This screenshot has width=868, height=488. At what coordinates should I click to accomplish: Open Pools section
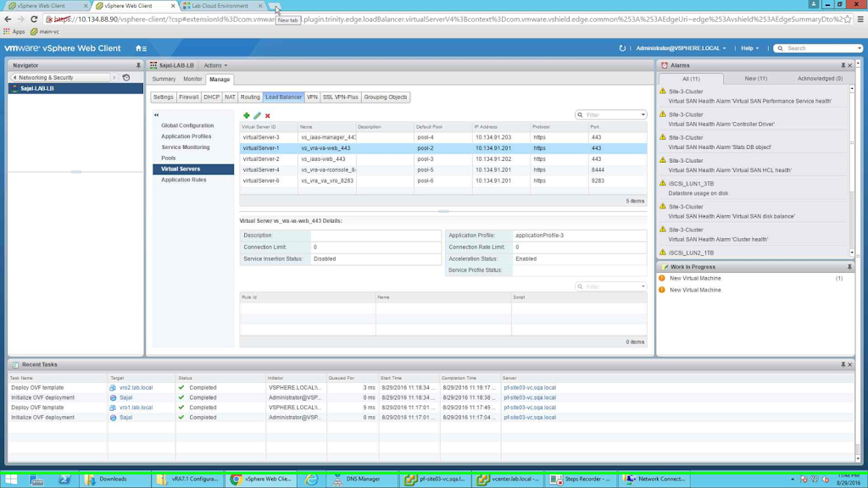pos(169,158)
